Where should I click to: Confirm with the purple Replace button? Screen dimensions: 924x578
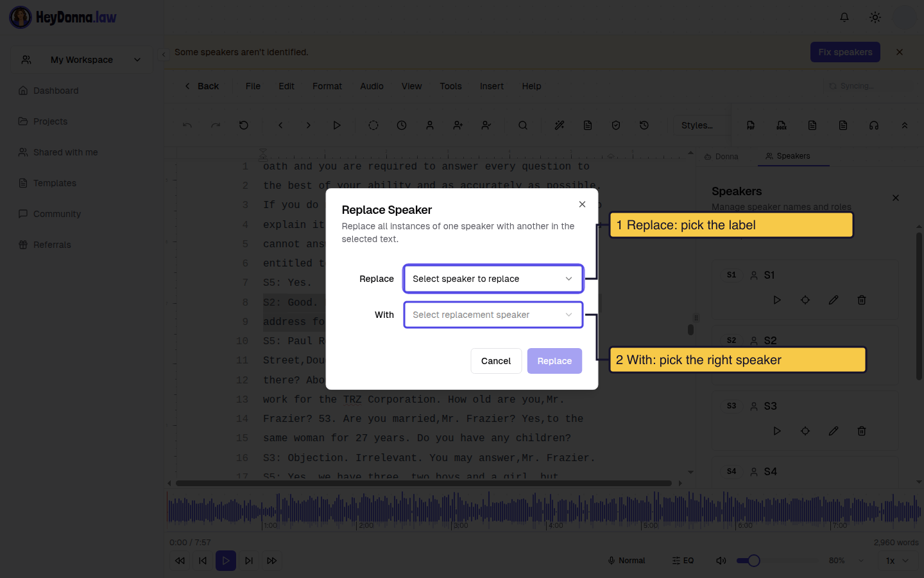[554, 361]
